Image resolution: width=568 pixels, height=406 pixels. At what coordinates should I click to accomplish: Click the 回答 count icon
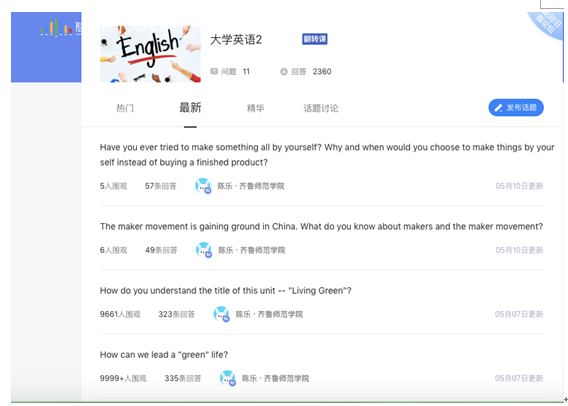pyautogui.click(x=284, y=72)
